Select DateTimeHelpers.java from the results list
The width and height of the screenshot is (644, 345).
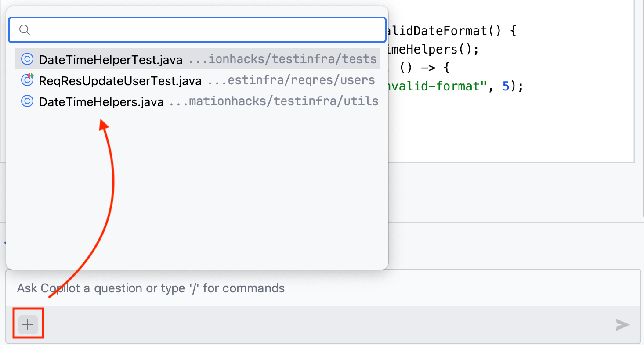coord(101,101)
